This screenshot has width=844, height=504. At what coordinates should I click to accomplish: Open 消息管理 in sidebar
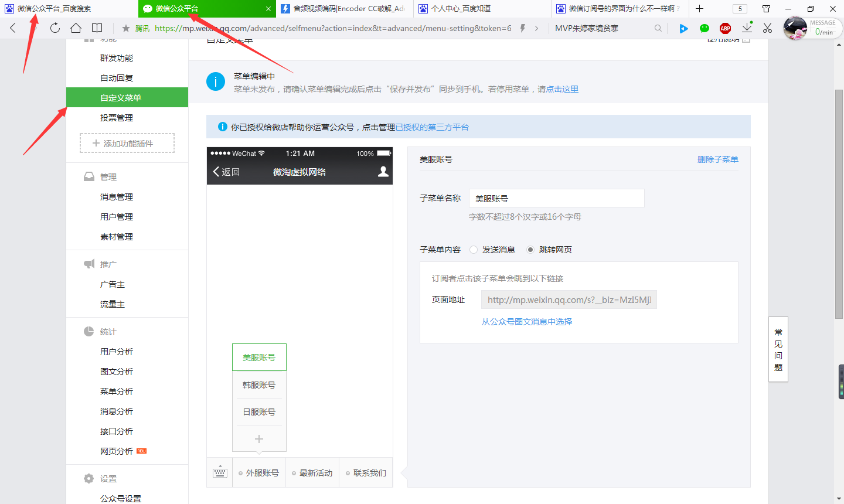click(117, 197)
